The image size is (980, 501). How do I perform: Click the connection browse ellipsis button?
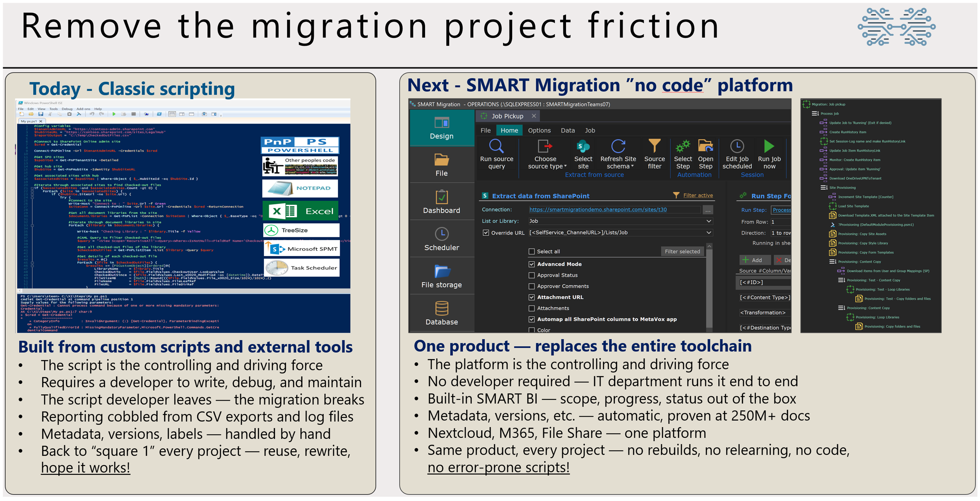tap(707, 210)
